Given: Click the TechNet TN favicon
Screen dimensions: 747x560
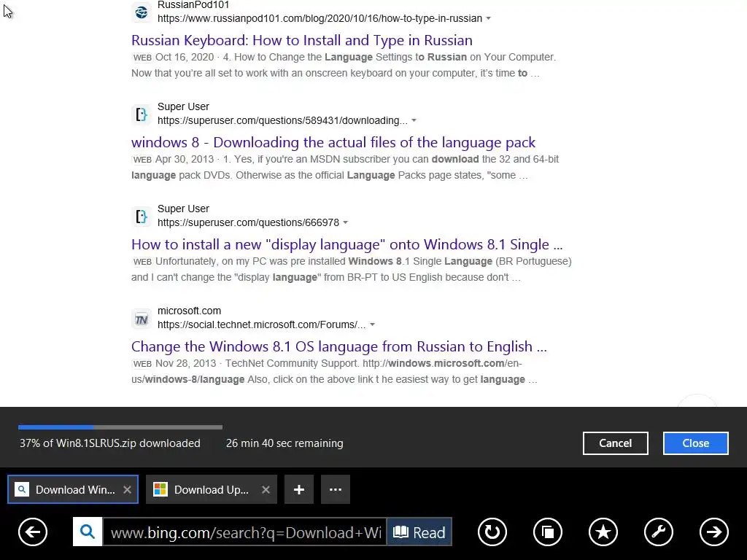Looking at the screenshot, I should coord(142,319).
